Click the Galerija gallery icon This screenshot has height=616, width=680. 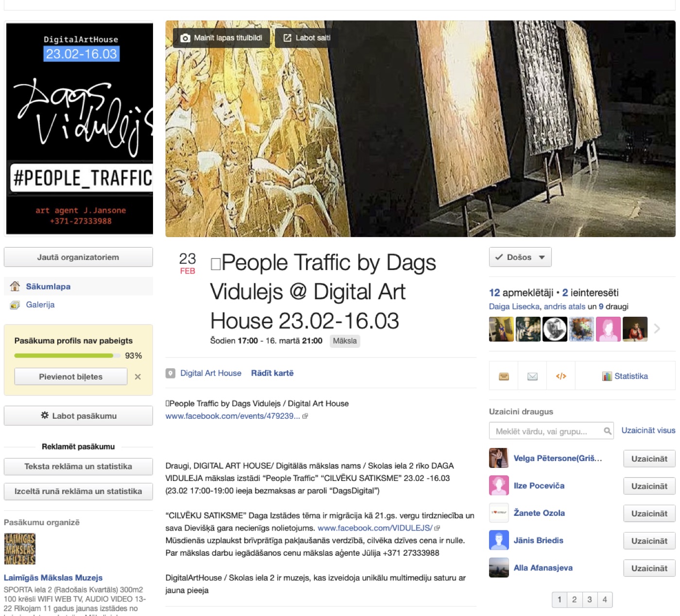click(x=15, y=305)
